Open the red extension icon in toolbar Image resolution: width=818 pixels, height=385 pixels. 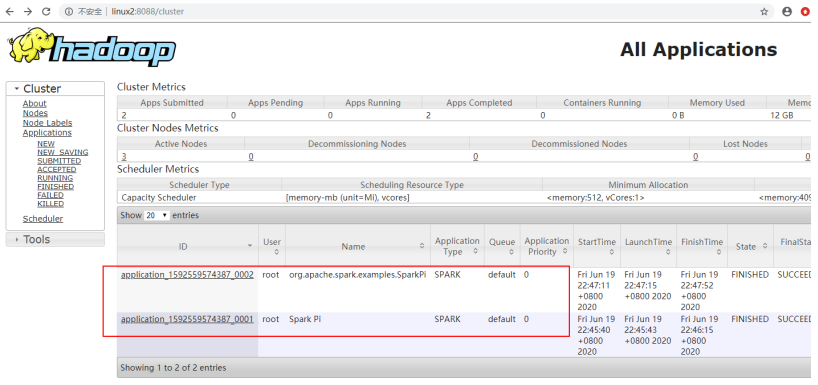click(806, 11)
